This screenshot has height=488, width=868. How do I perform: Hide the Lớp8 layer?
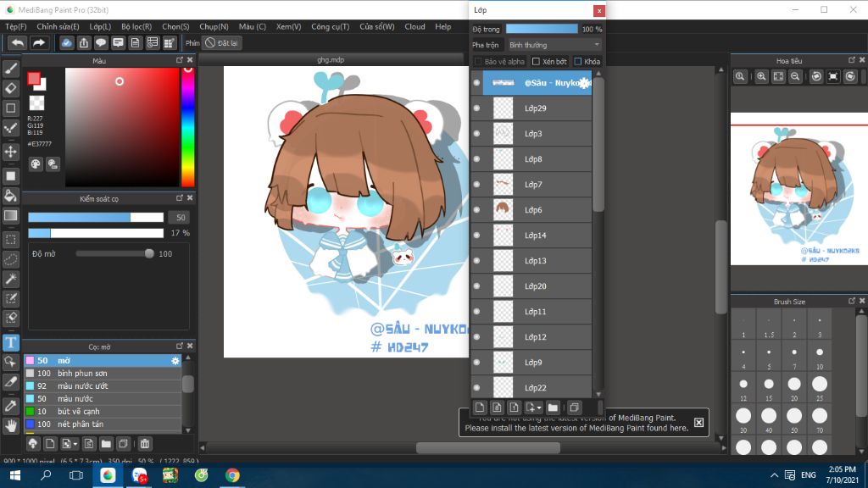476,159
